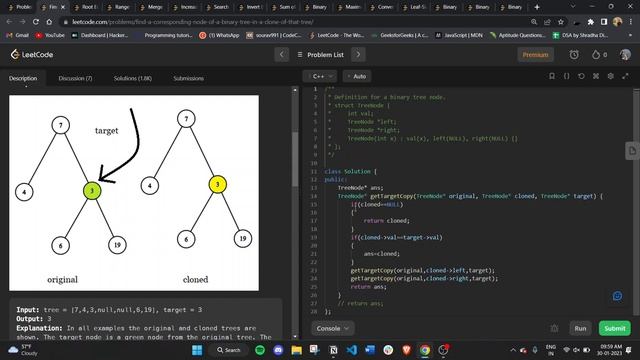Screen dimensions: 640x360
Task: Open Discord from the taskbar
Action: pyautogui.click(x=278, y=350)
